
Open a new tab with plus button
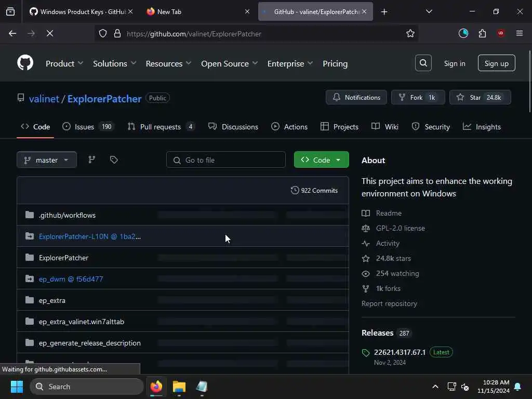(x=384, y=12)
